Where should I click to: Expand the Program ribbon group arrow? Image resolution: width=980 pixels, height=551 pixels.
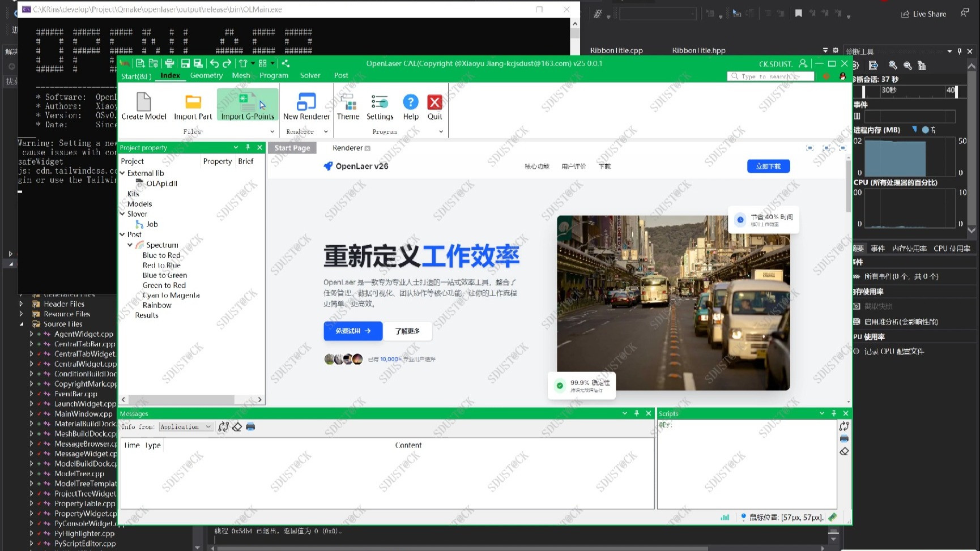[x=441, y=131]
